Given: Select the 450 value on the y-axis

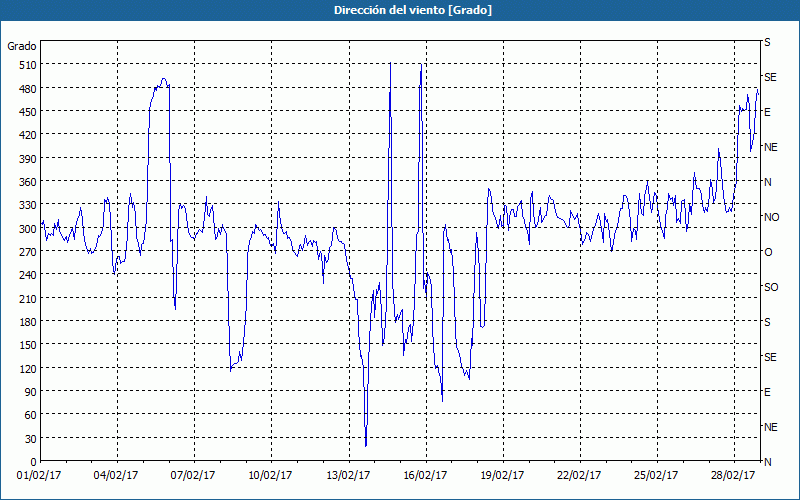Looking at the screenshot, I should coord(27,112).
